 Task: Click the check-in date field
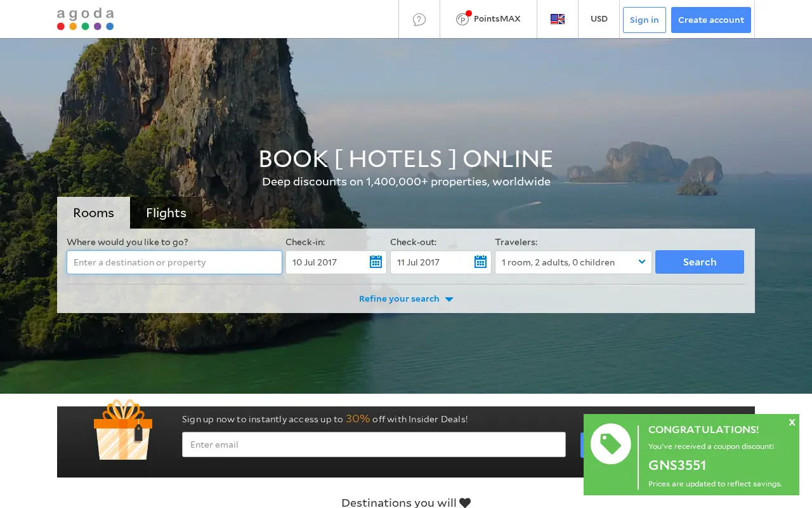coord(336,262)
